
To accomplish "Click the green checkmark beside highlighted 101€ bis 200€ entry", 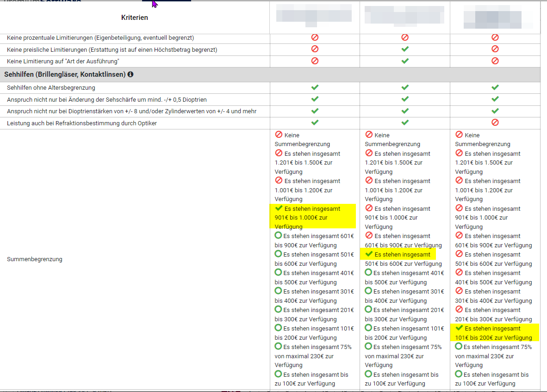I will click(459, 328).
